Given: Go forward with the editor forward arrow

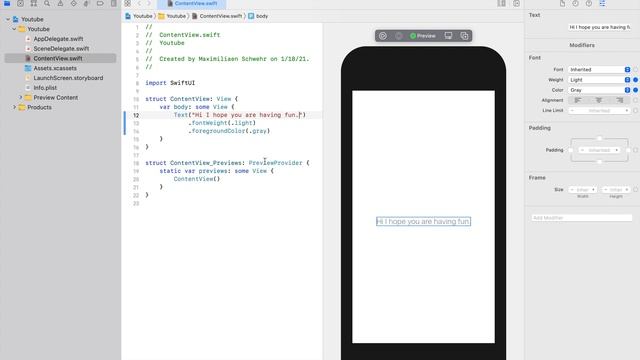Looking at the screenshot, I should (149, 3).
